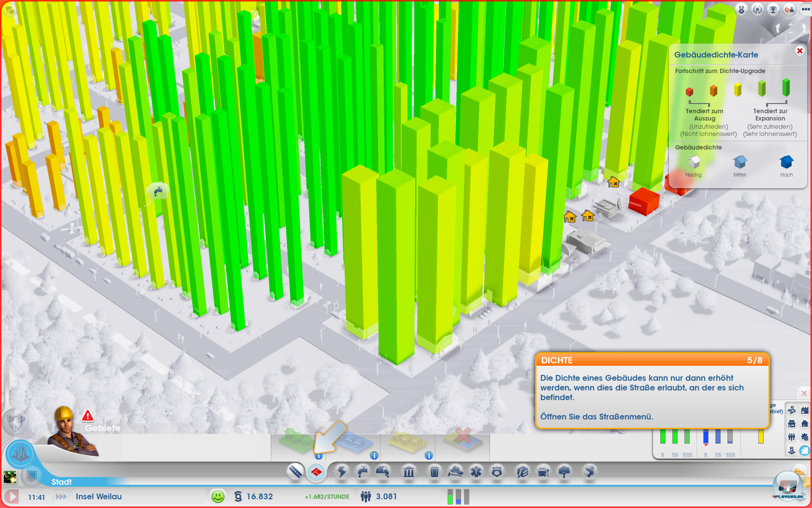Expand the population panel showing 3.081
This screenshot has width=812, height=508.
point(379,496)
